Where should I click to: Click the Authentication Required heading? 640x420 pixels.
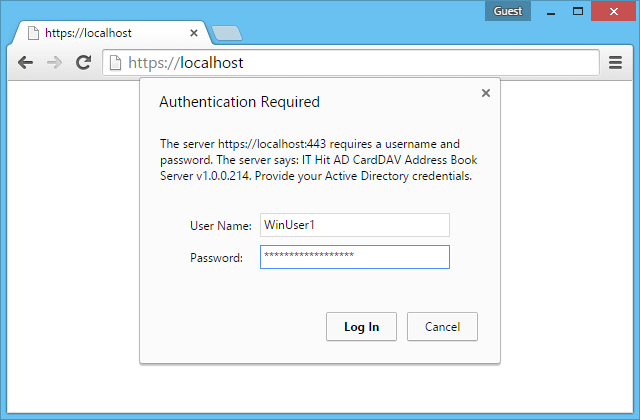click(240, 102)
